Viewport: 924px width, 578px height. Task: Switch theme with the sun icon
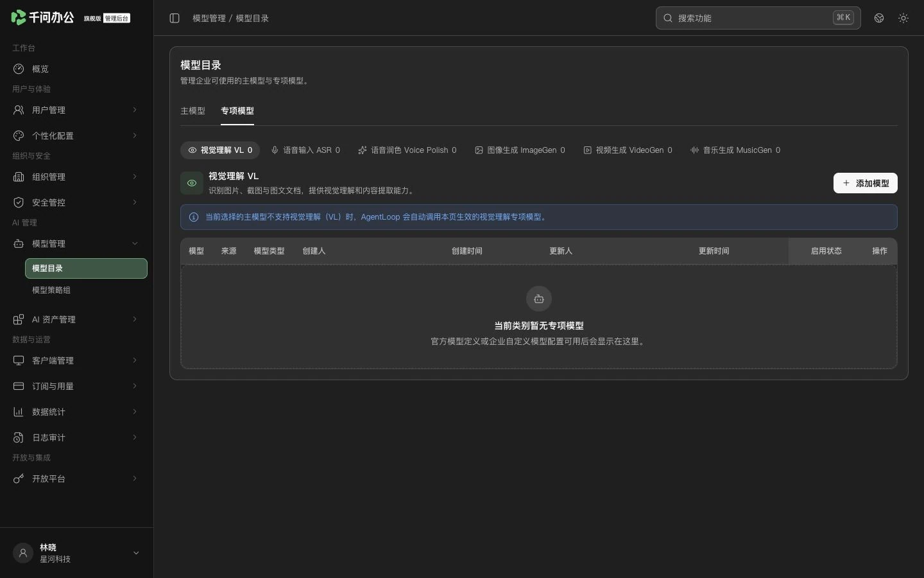(x=903, y=18)
